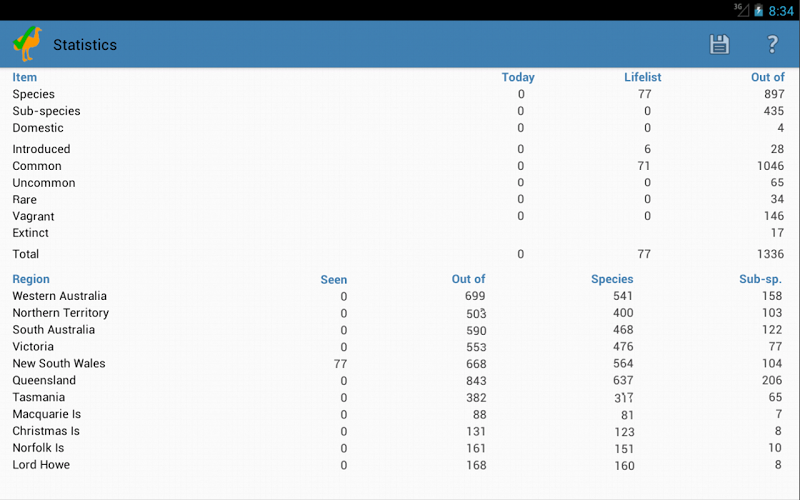
Task: Tap Tasmania region row
Action: tap(397, 397)
